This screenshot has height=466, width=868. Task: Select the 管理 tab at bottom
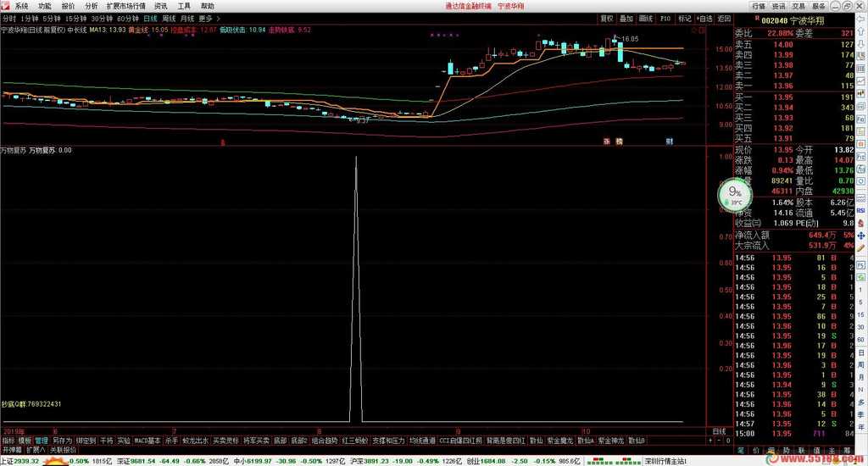pos(42,441)
